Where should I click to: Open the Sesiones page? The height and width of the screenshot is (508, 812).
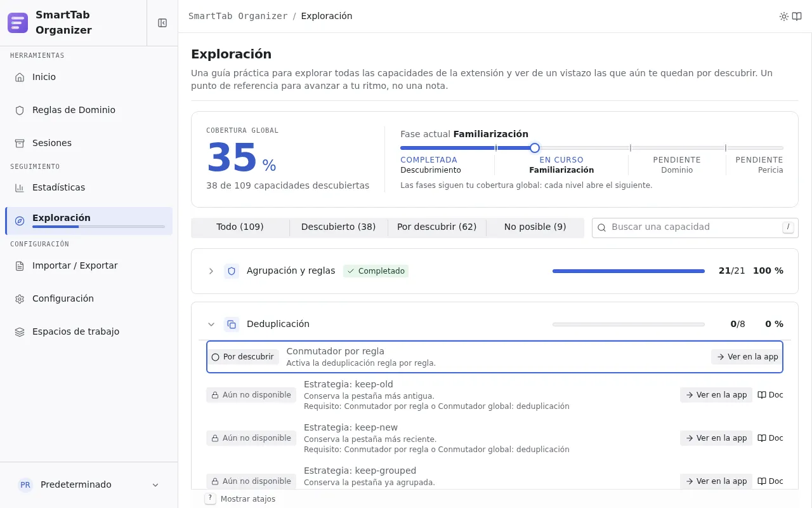(89, 143)
